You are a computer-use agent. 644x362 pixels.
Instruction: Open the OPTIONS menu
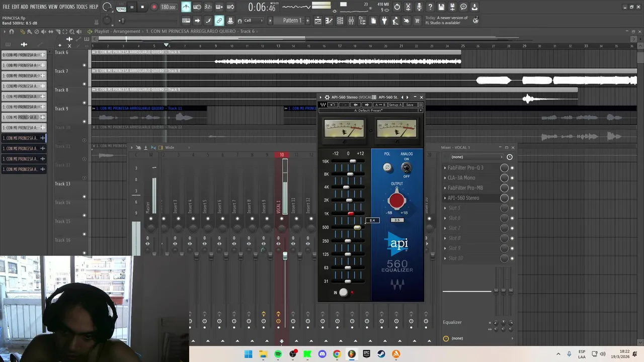67,7
